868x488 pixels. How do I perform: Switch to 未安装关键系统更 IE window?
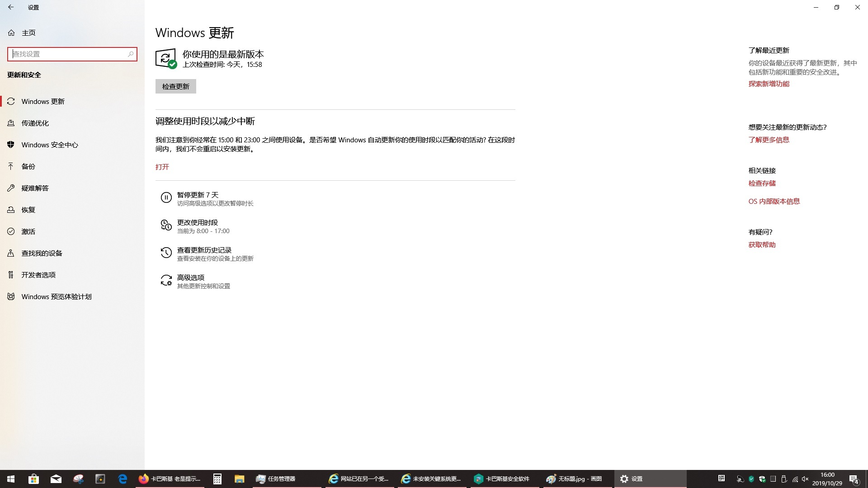click(x=432, y=479)
